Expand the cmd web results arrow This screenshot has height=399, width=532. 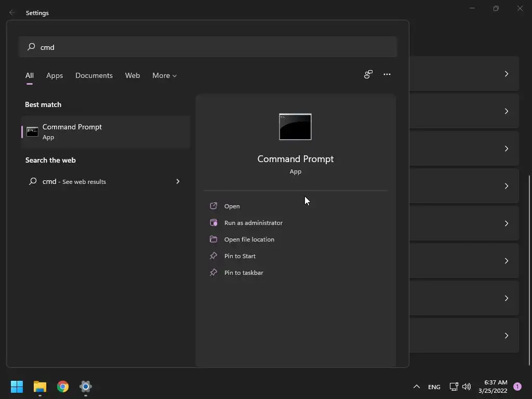[x=178, y=181]
